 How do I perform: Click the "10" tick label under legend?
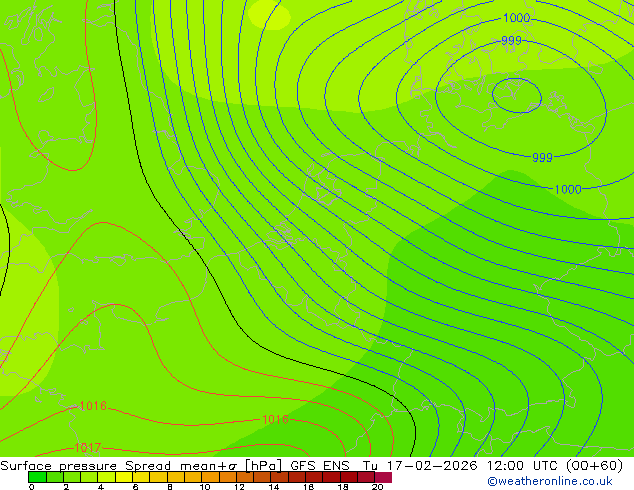(205, 487)
